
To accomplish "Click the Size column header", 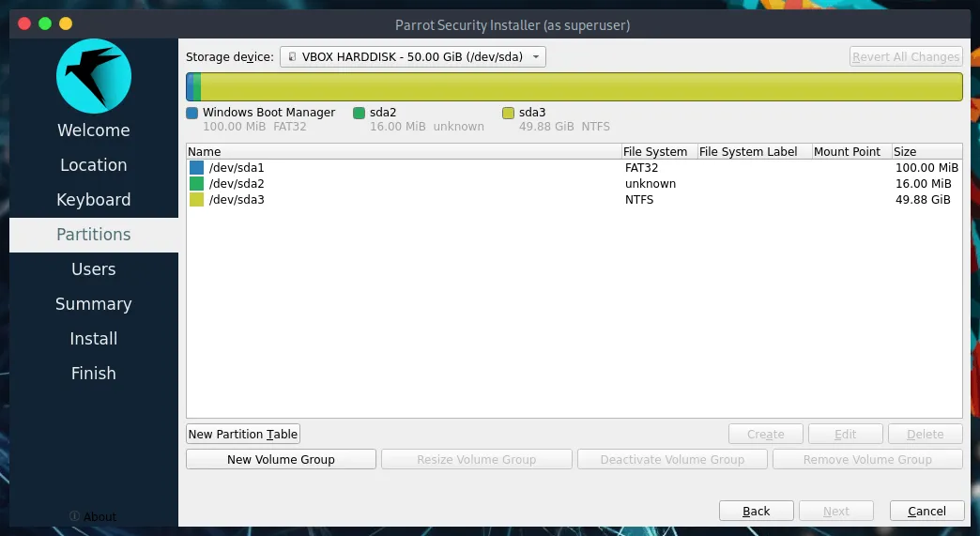I will coord(926,152).
